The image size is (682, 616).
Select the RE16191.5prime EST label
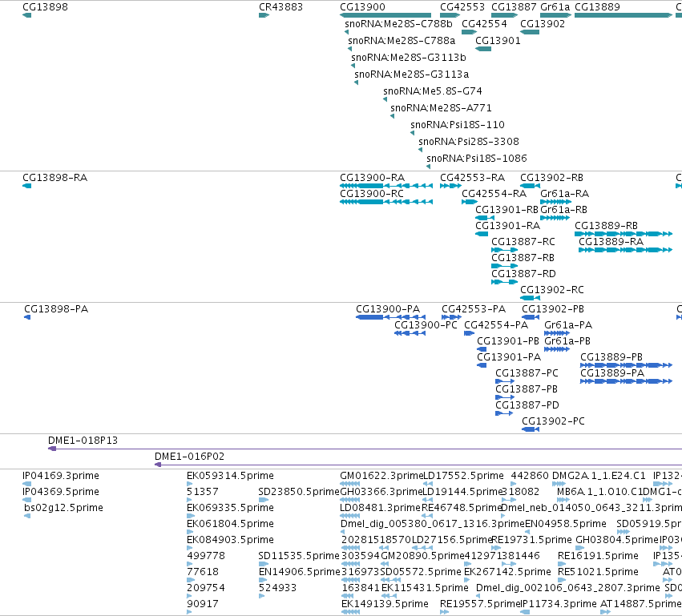[598, 556]
